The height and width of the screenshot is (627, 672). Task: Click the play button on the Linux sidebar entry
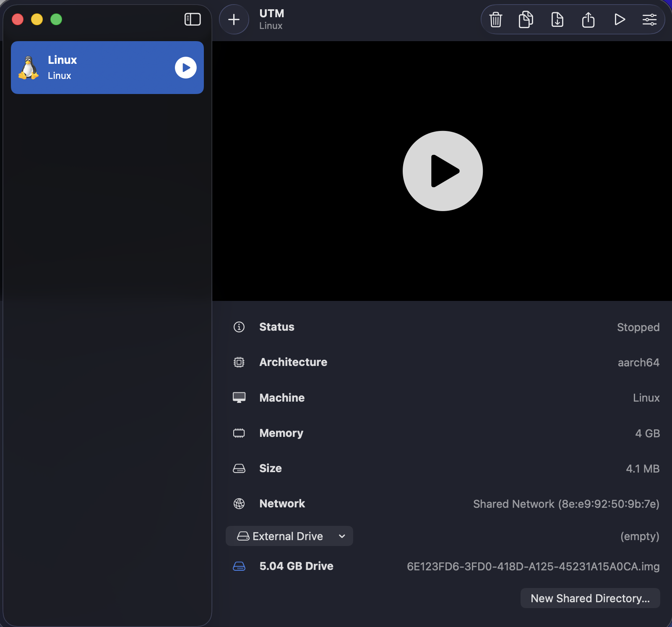click(x=185, y=67)
